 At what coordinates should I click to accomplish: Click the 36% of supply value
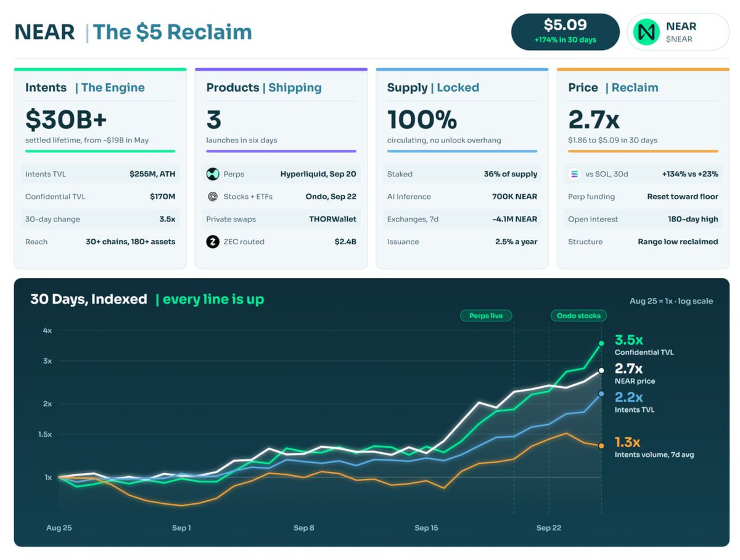(511, 174)
